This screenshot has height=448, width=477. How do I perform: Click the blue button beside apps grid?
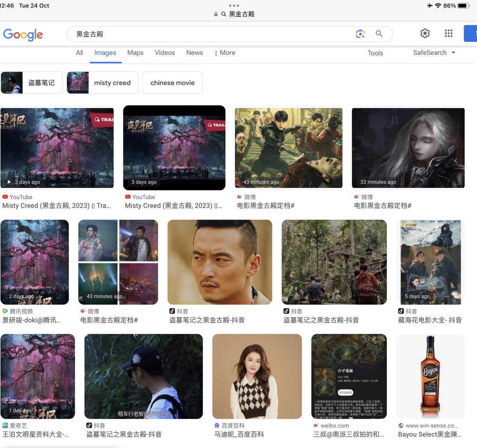coord(471,33)
